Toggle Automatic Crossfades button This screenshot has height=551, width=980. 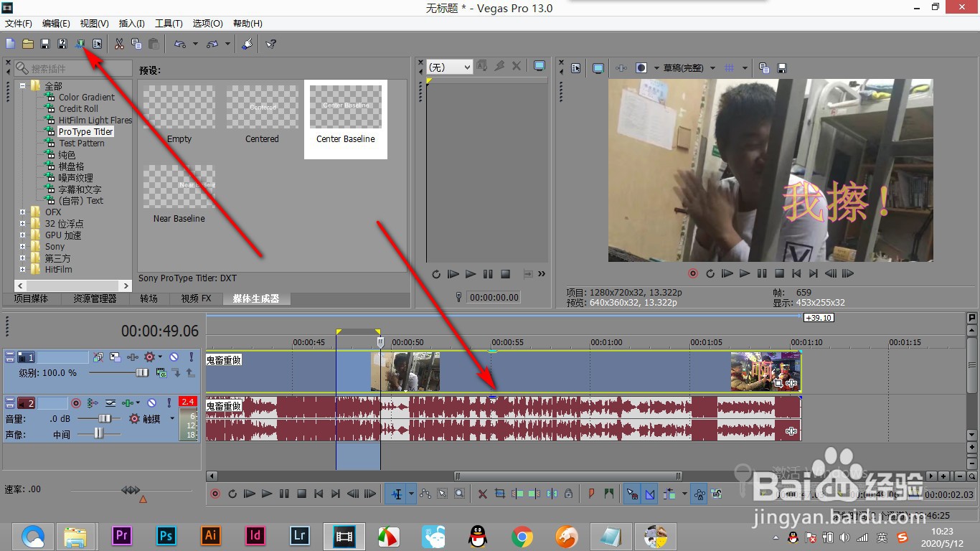coord(649,494)
